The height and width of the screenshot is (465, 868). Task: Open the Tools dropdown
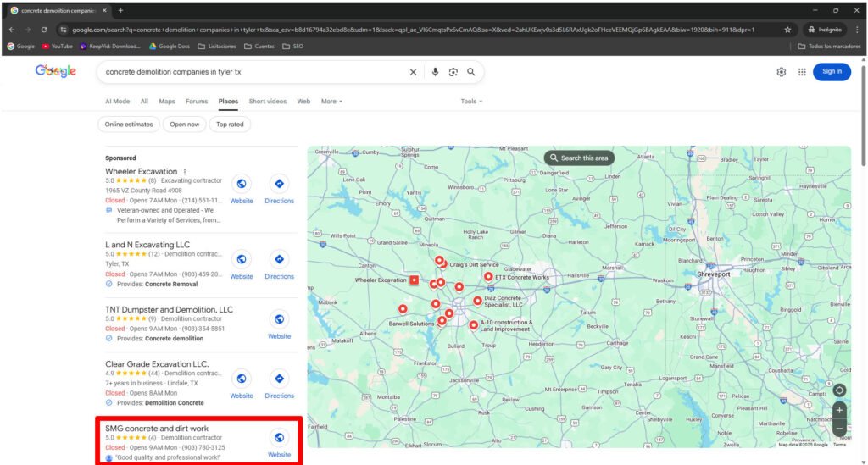click(x=471, y=102)
